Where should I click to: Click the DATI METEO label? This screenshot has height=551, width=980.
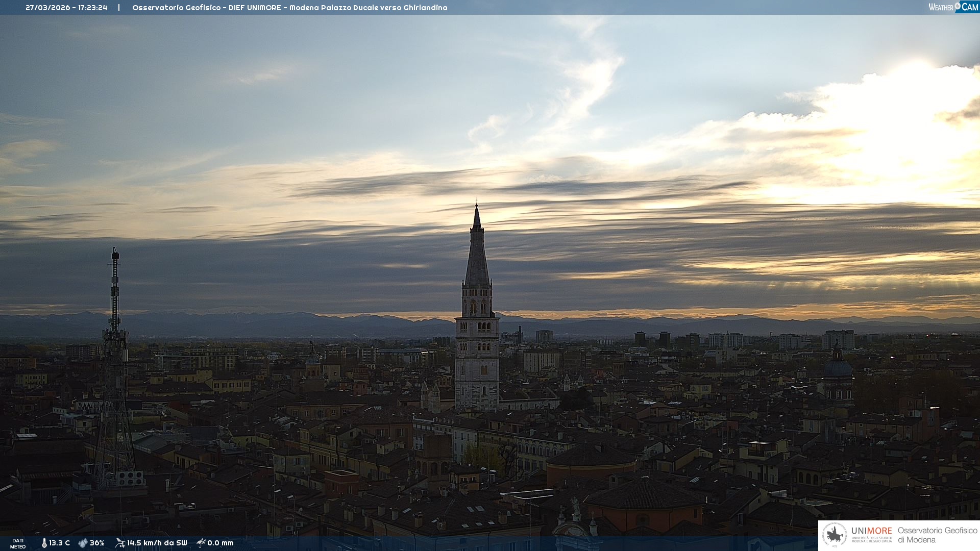pos(18,543)
